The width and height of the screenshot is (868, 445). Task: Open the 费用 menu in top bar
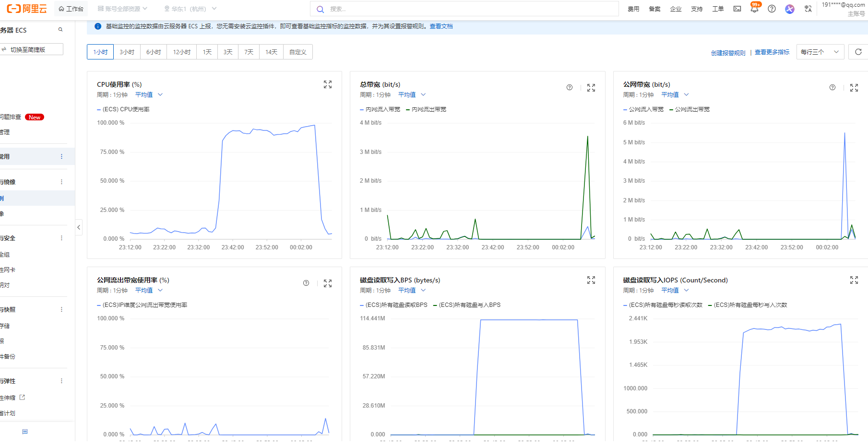633,9
